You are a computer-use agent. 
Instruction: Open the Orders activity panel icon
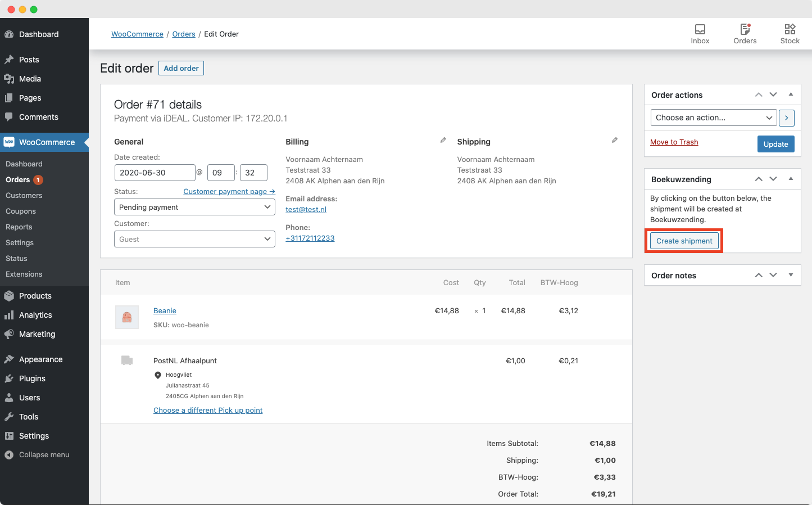click(745, 29)
